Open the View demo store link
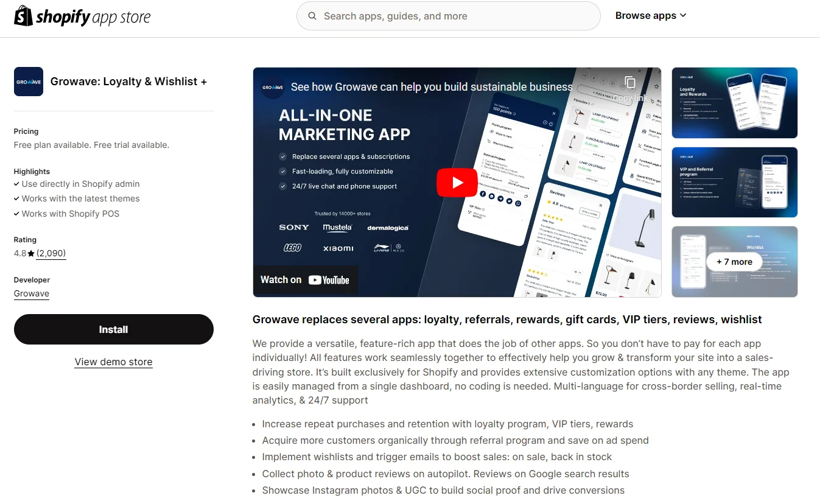Viewport: 820px width, 504px height. tap(114, 362)
